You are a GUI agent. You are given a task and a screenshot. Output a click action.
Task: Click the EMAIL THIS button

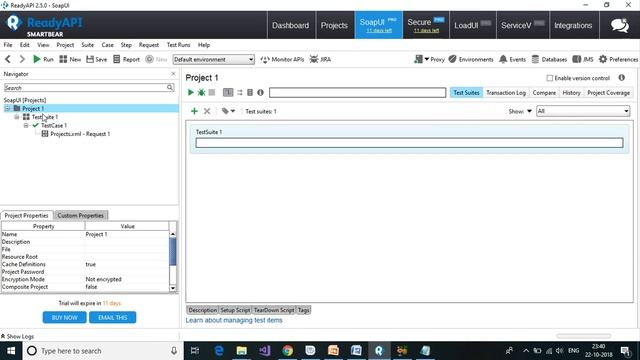(x=113, y=317)
